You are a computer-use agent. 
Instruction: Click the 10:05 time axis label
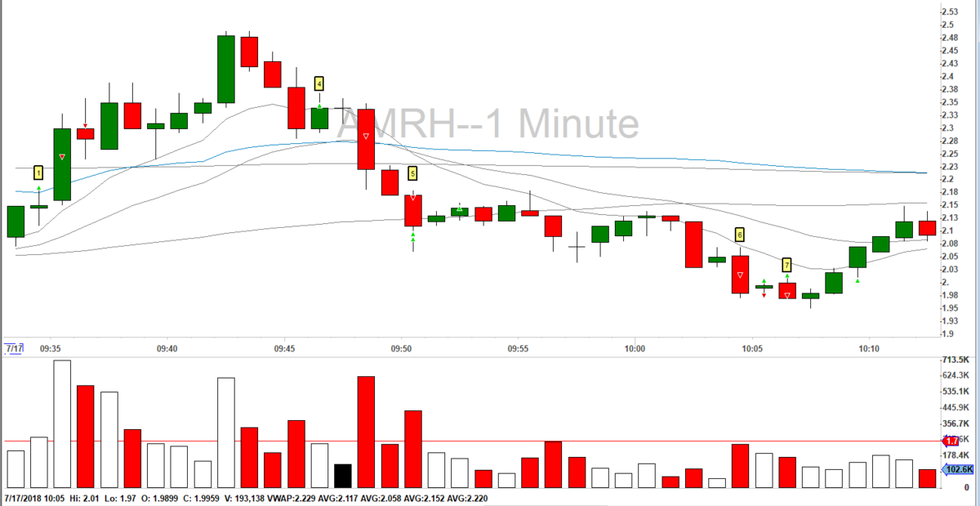pos(752,349)
